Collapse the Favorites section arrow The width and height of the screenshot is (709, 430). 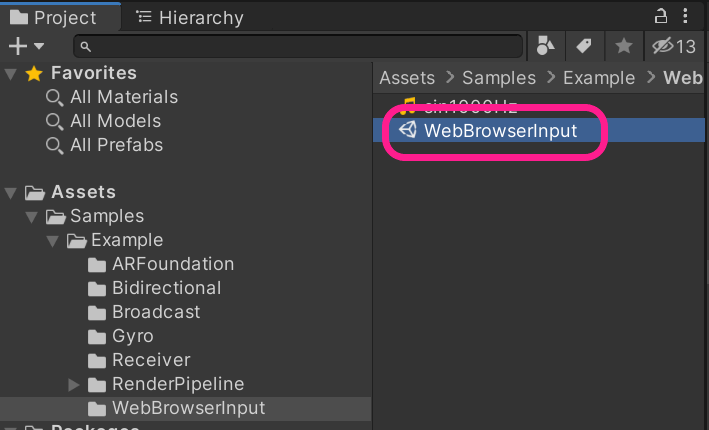[x=11, y=73]
